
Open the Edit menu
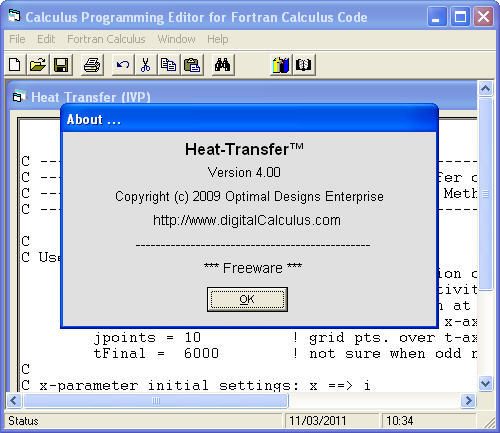coord(46,39)
